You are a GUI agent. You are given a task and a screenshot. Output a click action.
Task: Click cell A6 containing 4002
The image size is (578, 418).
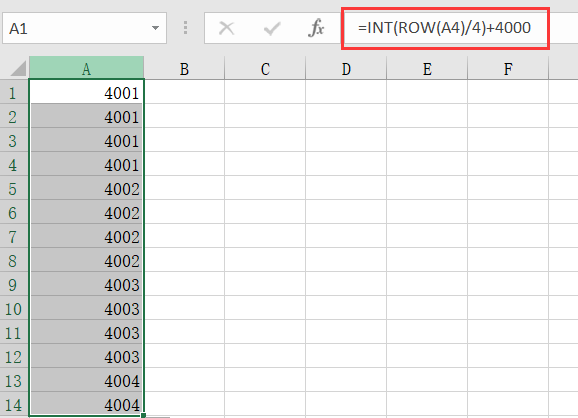pyautogui.click(x=86, y=212)
